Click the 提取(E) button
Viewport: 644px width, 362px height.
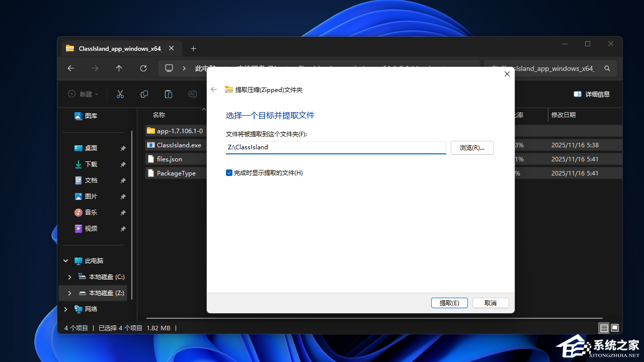(449, 303)
